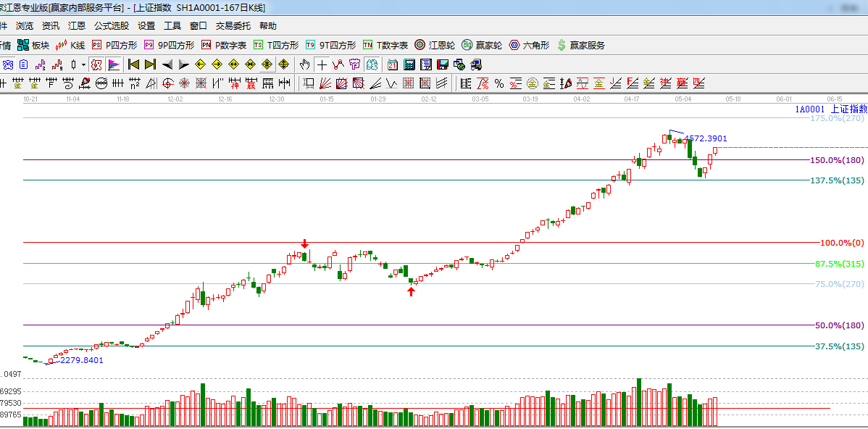
Task: Toggle the boxed 权 adjustment button
Action: [x=96, y=64]
